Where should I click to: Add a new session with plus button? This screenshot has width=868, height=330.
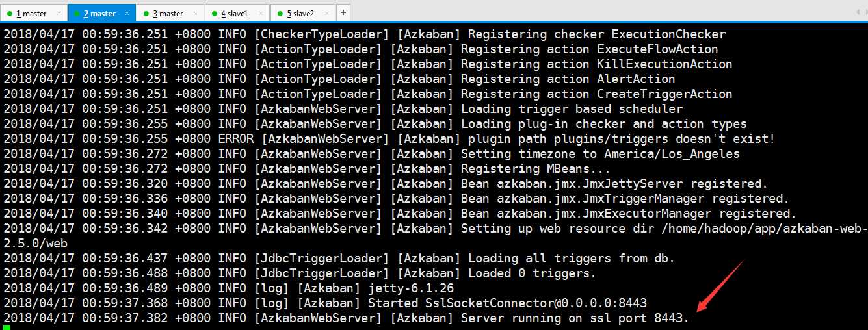pyautogui.click(x=343, y=12)
